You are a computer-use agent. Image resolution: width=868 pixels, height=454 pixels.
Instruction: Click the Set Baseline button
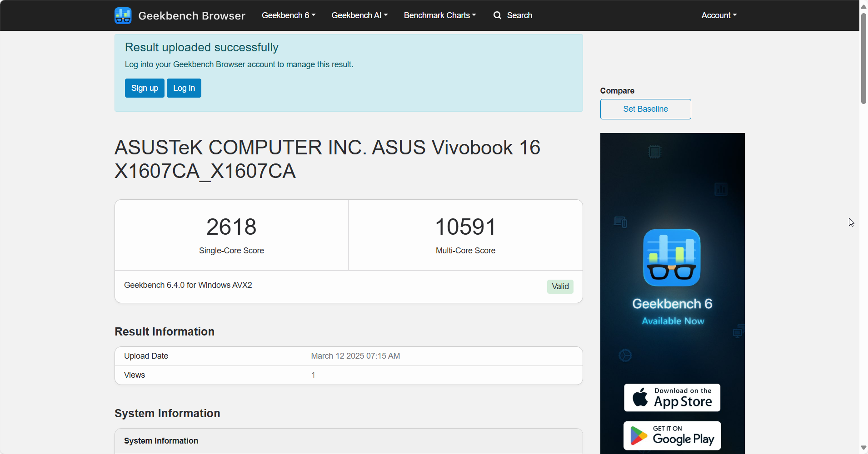pyautogui.click(x=645, y=109)
